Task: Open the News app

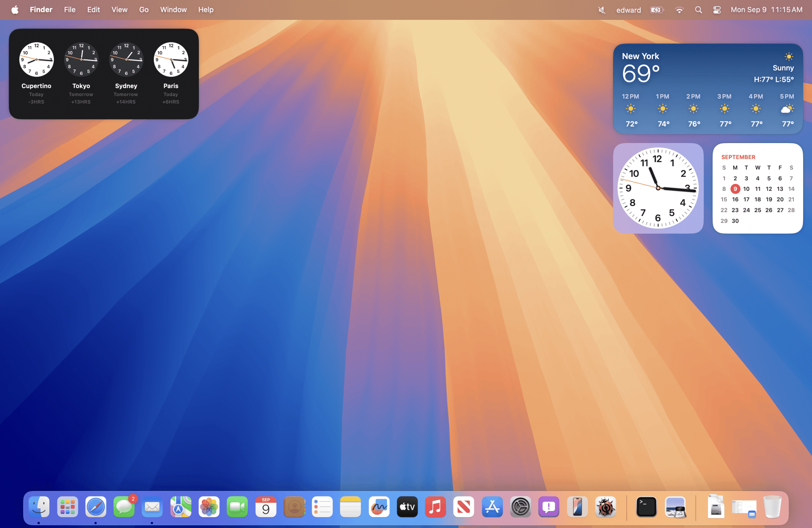Action: point(464,506)
